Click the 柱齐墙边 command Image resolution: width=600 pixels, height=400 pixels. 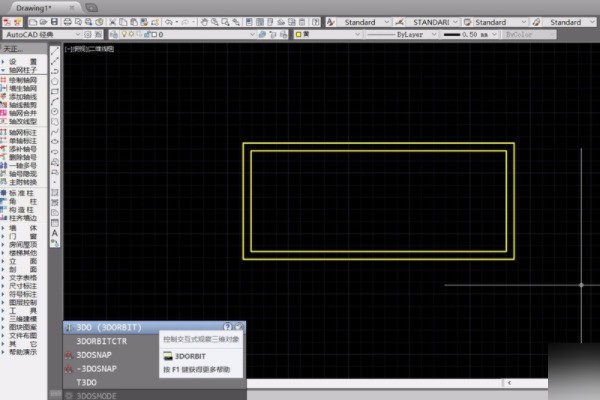coord(23,218)
